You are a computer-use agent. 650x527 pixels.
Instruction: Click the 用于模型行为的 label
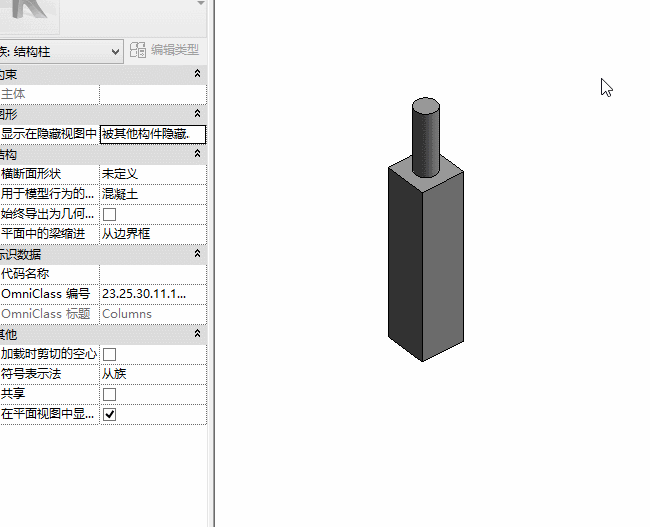pos(48,194)
